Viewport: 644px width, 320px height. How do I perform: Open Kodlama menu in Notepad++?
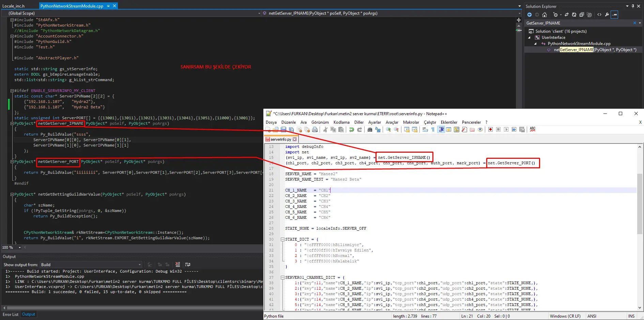coord(341,122)
